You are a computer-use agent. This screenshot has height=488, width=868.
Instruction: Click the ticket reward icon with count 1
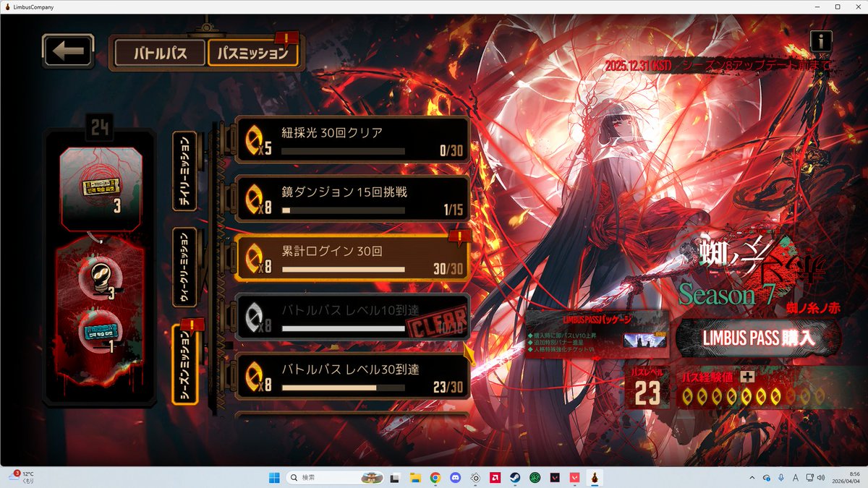click(100, 332)
